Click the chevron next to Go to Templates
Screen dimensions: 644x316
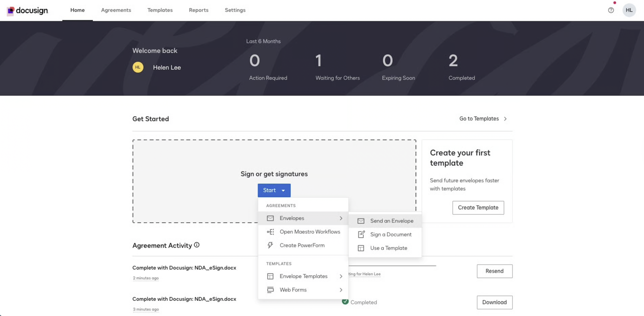505,118
